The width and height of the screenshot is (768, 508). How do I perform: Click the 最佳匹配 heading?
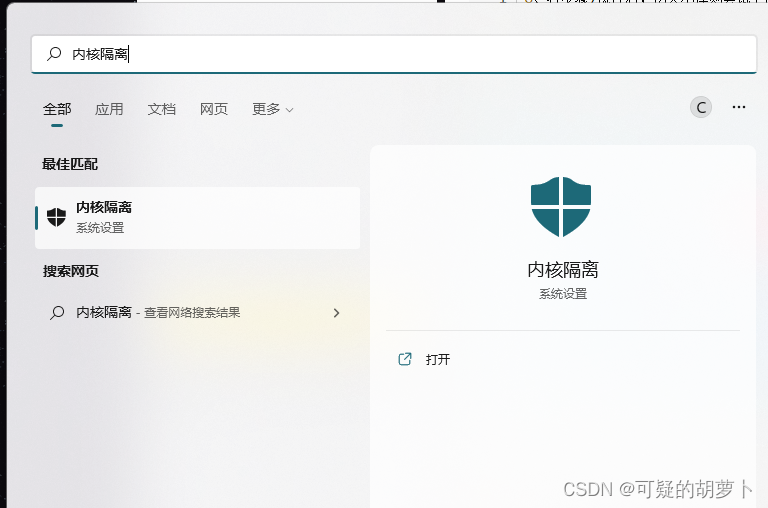(x=70, y=164)
